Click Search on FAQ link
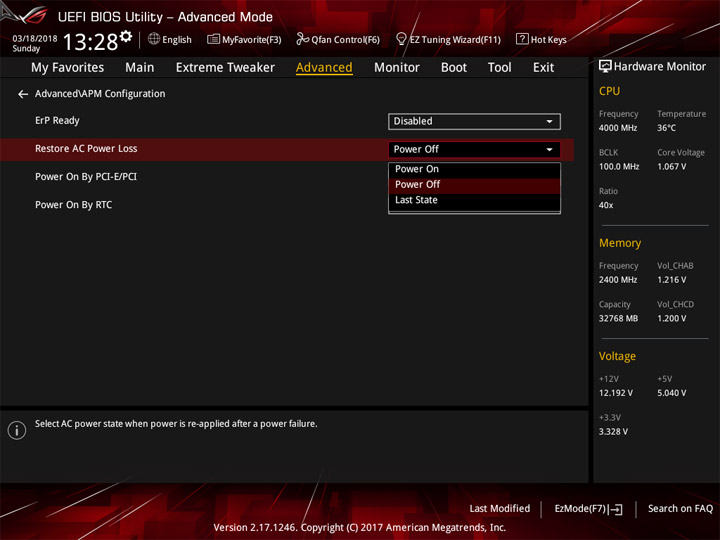The width and height of the screenshot is (720, 540). point(681,508)
